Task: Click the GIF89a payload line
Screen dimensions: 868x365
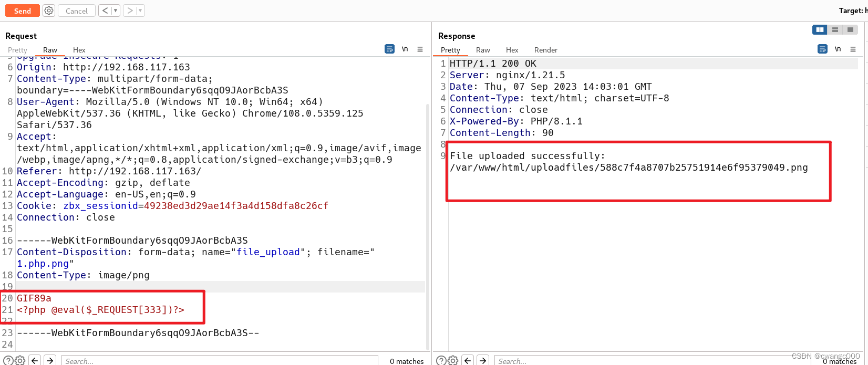Action: 34,298
